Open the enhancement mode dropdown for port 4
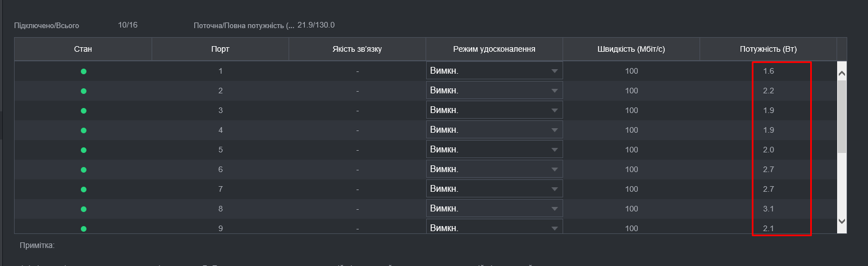Viewport: 868px width, 266px height. click(x=494, y=130)
